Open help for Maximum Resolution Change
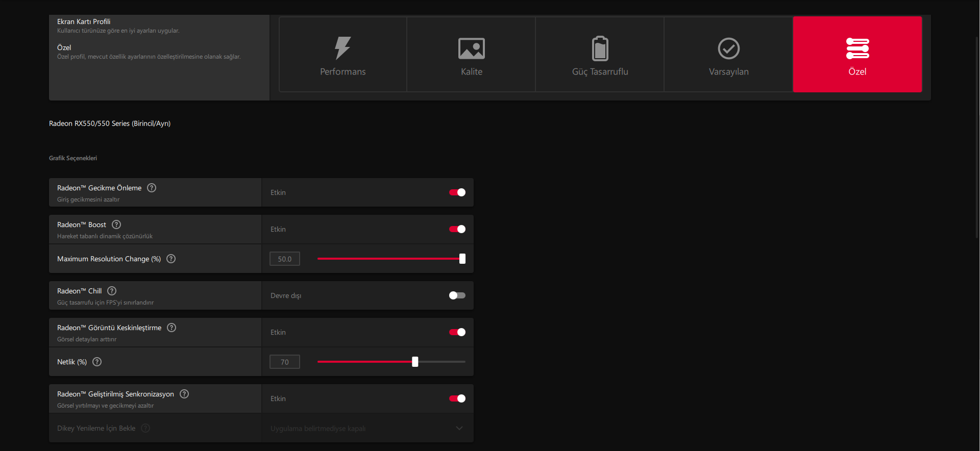The width and height of the screenshot is (980, 451). [171, 259]
